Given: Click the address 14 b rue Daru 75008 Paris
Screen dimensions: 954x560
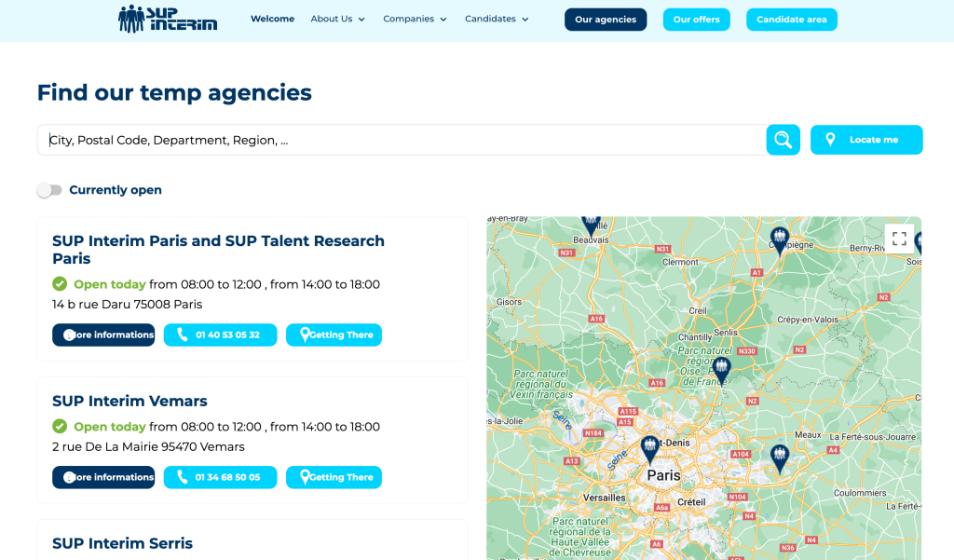Looking at the screenshot, I should (x=127, y=305).
